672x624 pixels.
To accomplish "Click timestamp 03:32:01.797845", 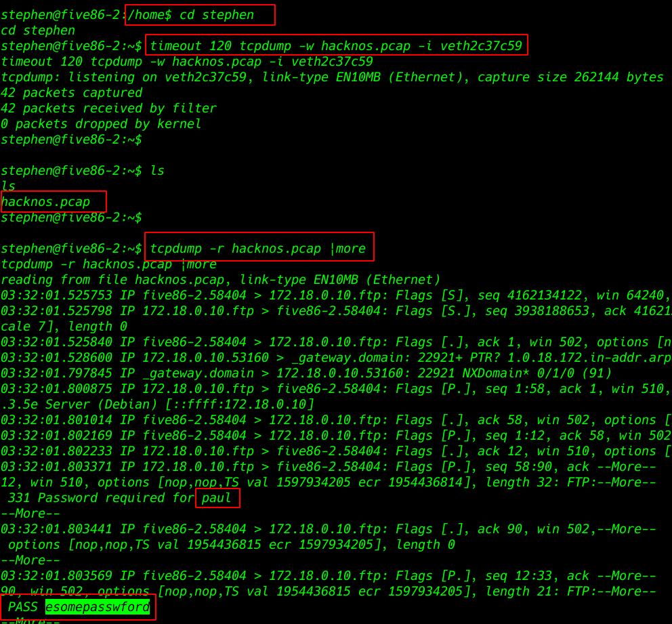I will coord(57,373).
